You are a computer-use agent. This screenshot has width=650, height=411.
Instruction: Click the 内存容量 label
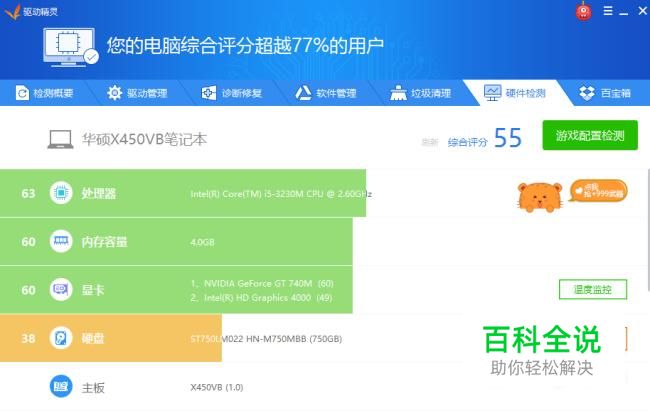coord(104,242)
